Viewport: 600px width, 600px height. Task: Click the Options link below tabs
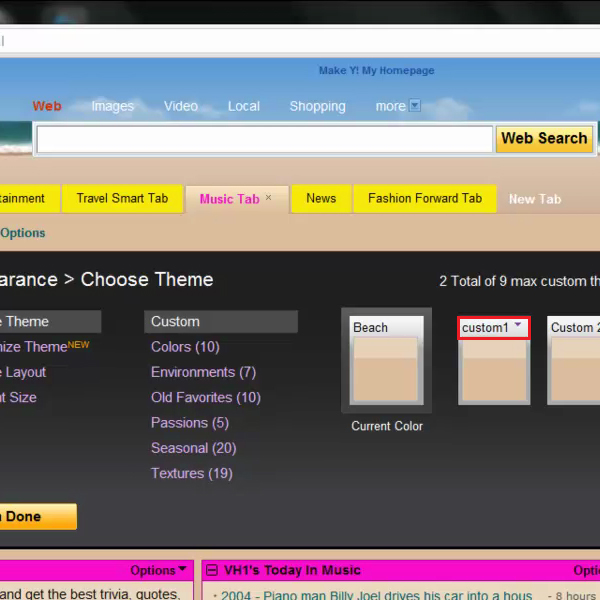pos(23,233)
